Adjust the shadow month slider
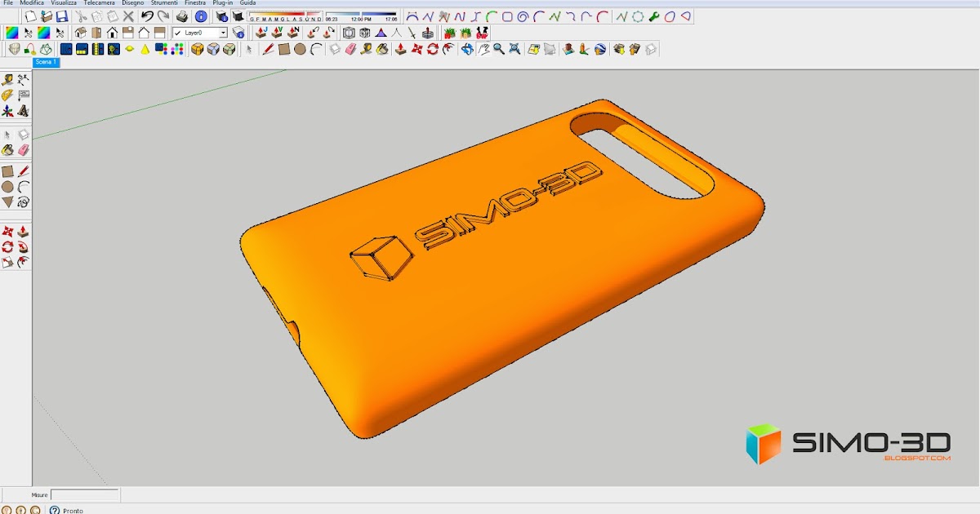The image size is (980, 514). [x=286, y=16]
